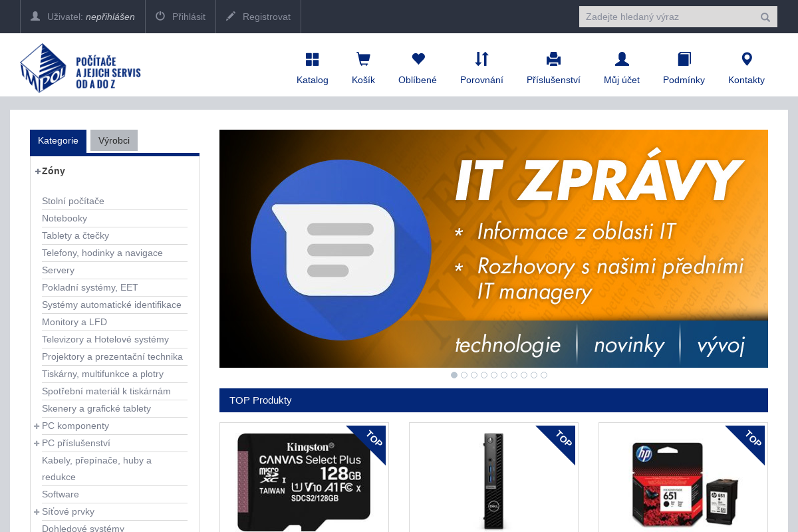Screen dimensions: 798x532
Task: Open the Katalog grid icon
Action: click(312, 59)
